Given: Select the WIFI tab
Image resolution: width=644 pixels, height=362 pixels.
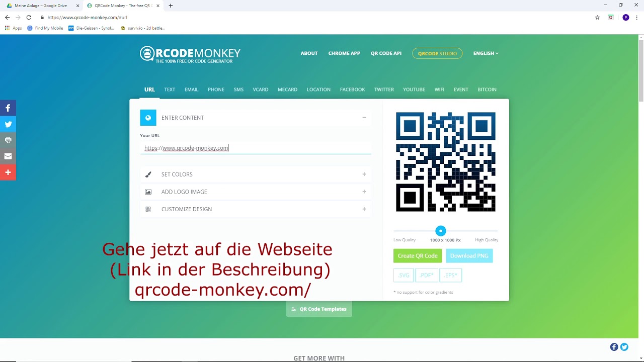Looking at the screenshot, I should [x=439, y=89].
